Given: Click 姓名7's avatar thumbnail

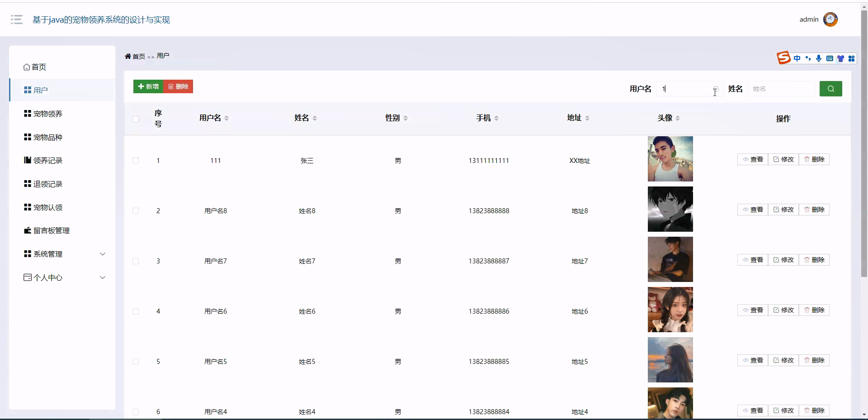Looking at the screenshot, I should (670, 259).
